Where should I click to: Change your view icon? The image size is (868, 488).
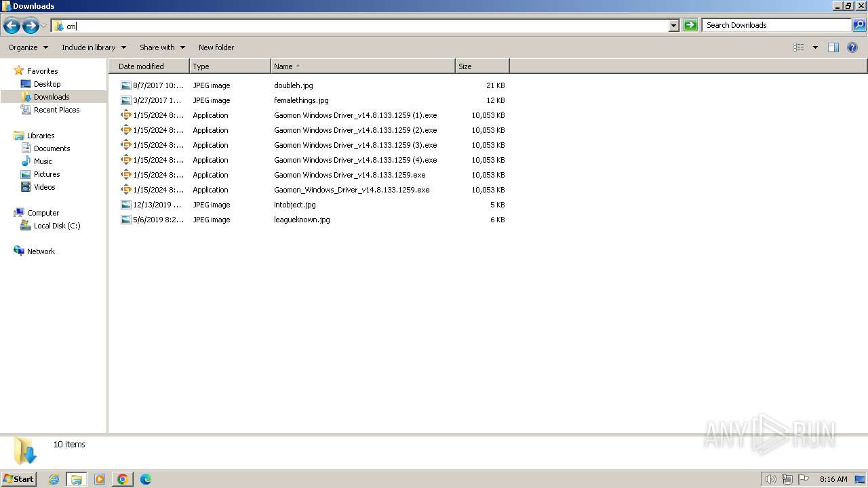pos(799,47)
